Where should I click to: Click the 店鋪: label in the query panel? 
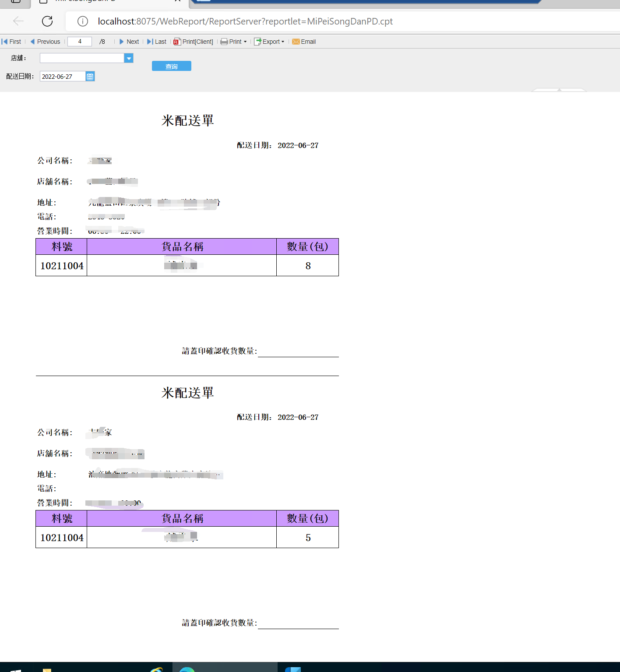19,58
